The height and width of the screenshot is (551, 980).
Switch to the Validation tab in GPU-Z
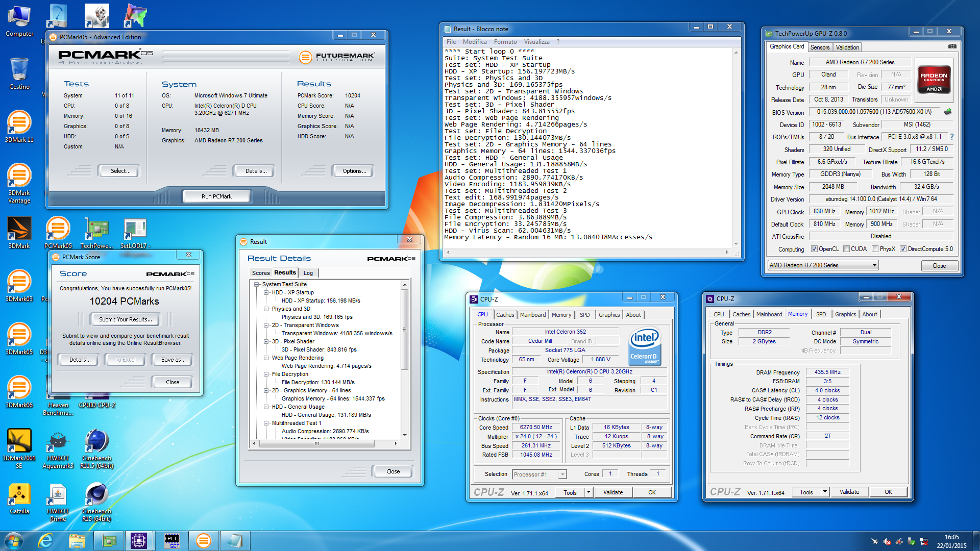[x=847, y=47]
